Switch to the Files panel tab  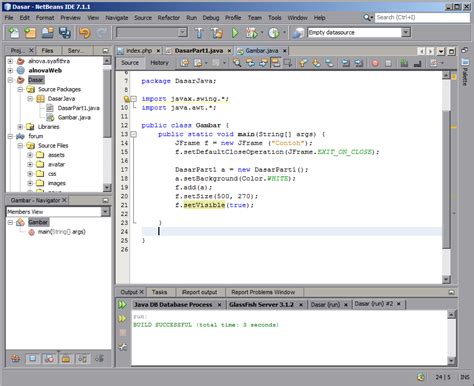pos(47,50)
